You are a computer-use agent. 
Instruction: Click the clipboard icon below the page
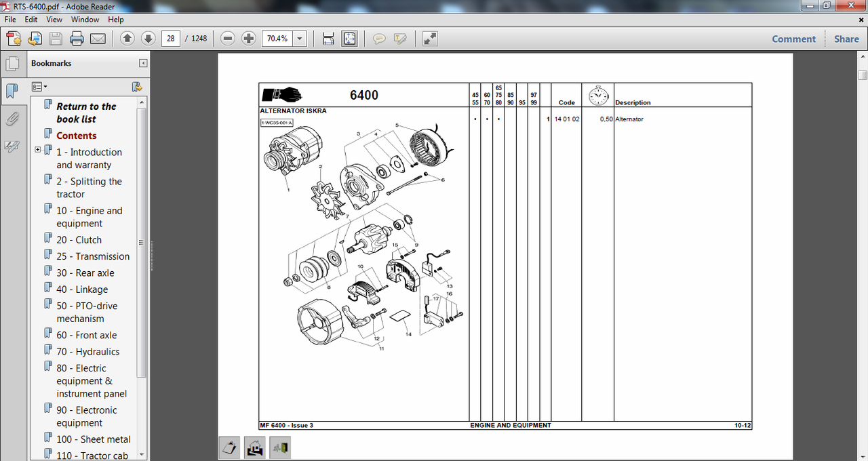pos(230,447)
